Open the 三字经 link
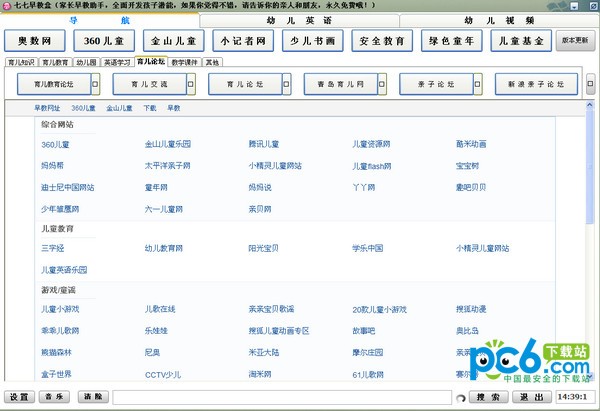This screenshot has width=600, height=411. [x=52, y=248]
